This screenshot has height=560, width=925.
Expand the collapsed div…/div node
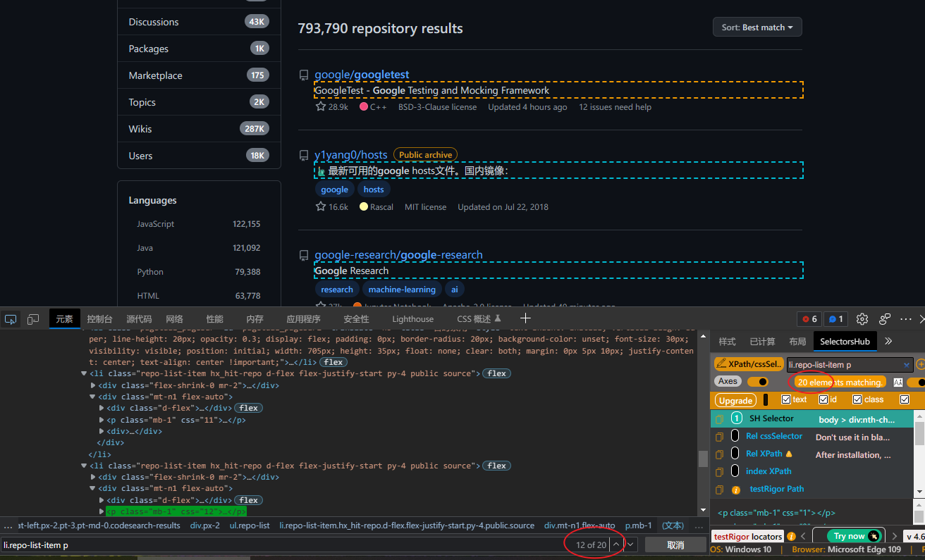[102, 431]
